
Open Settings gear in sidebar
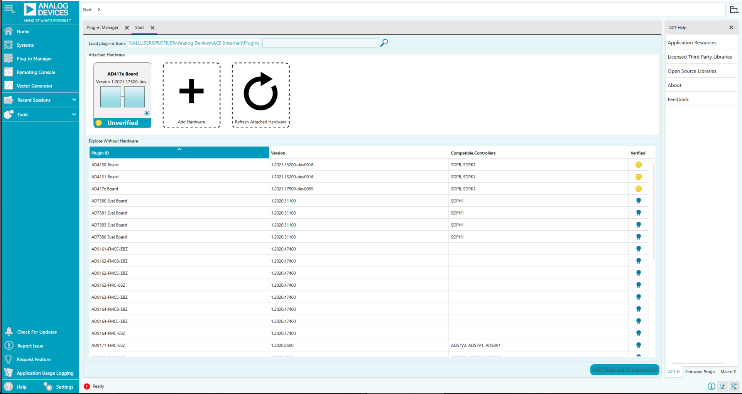point(59,387)
